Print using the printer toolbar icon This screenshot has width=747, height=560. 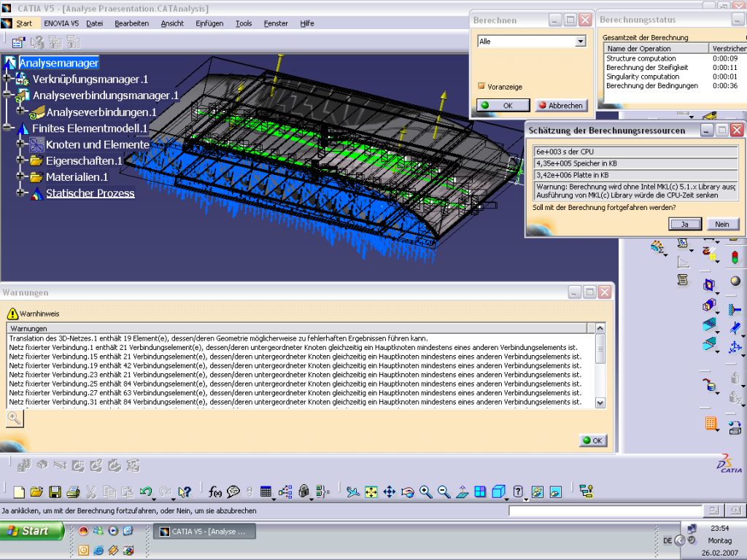point(73,492)
